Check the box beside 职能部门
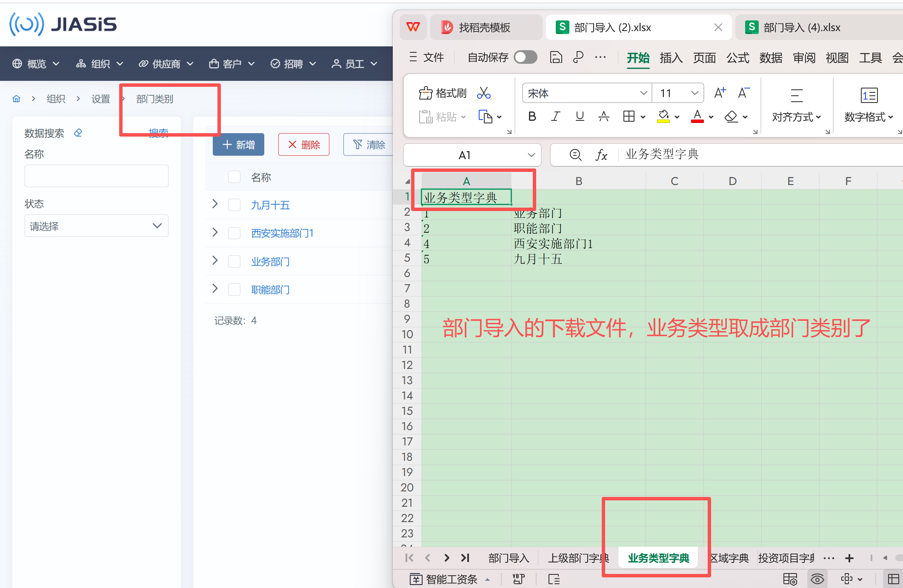Screen dimensions: 903x588 (x=234, y=290)
